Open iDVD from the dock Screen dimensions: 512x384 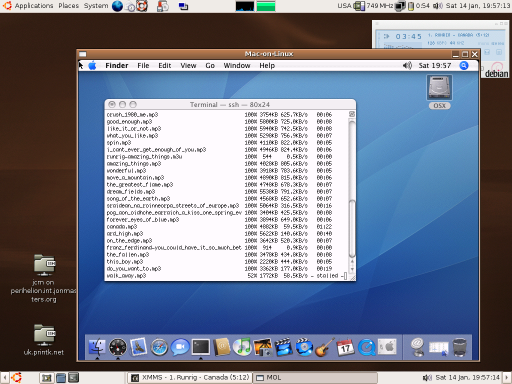pyautogui.click(x=304, y=347)
